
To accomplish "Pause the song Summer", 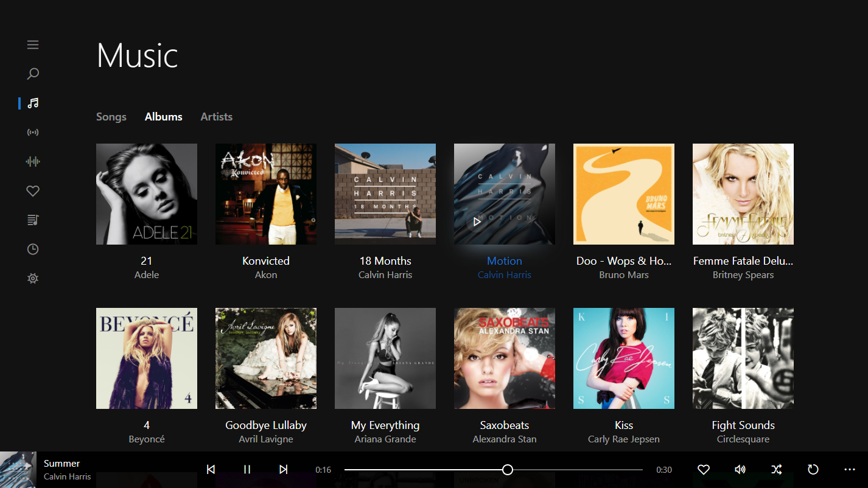I will (247, 469).
